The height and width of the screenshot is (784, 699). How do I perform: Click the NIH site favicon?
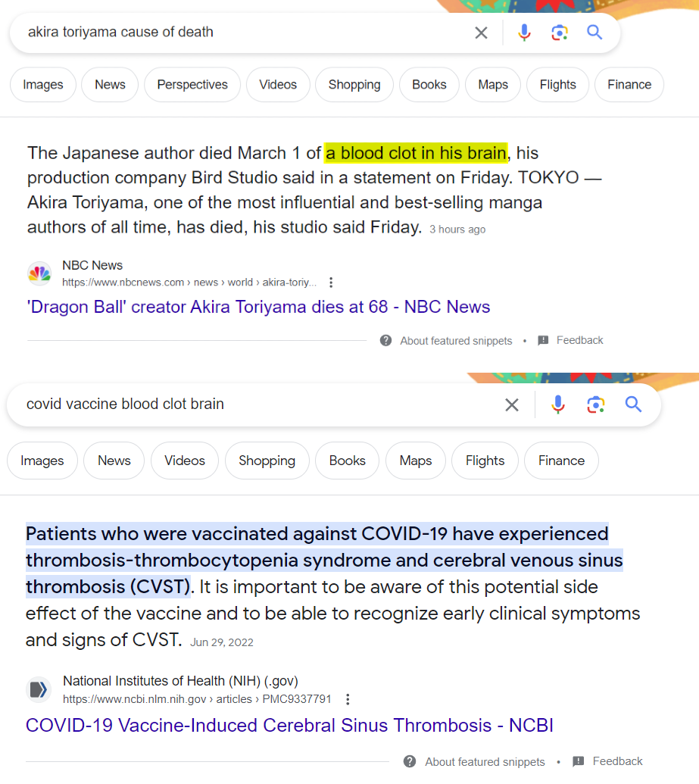coord(39,690)
